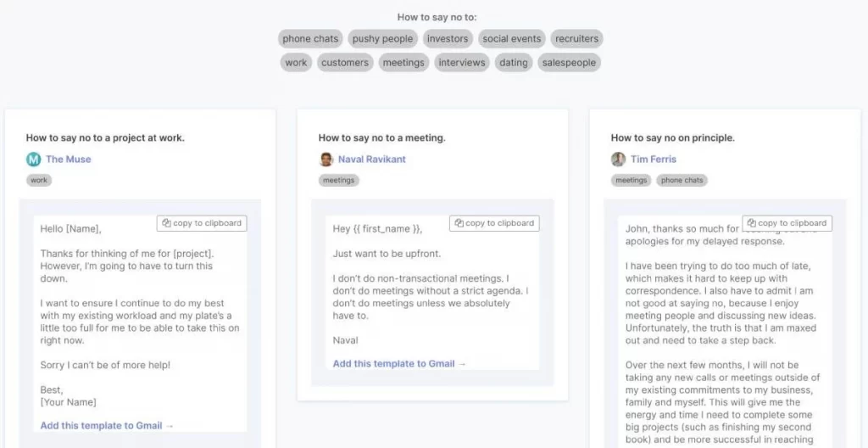
Task: Add Naval's template to Gmail
Action: pos(400,364)
